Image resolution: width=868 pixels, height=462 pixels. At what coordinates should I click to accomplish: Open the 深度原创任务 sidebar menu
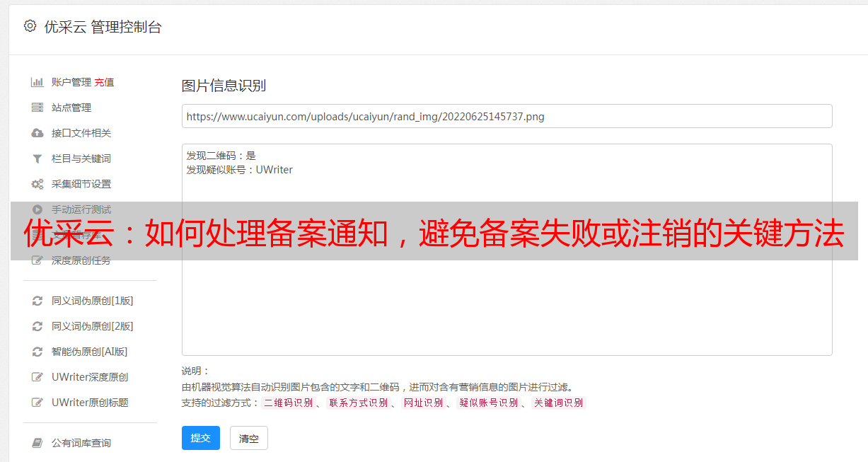coord(81,260)
